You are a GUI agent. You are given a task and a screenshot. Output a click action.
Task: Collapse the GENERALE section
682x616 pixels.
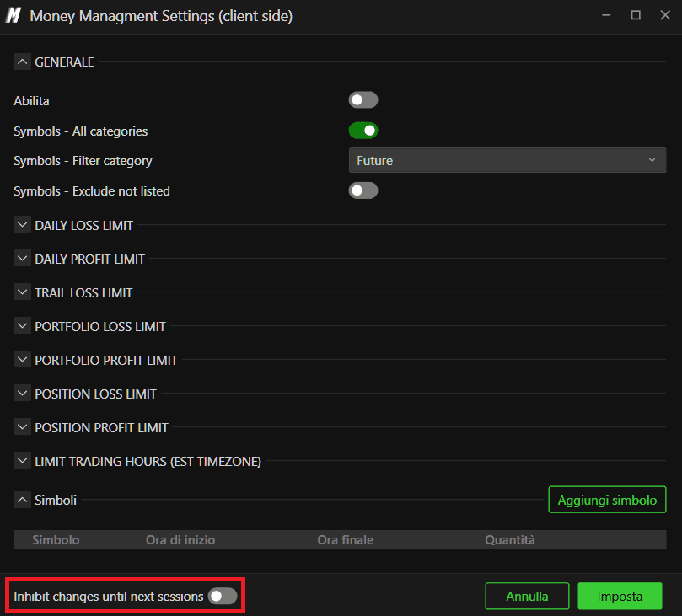[x=22, y=62]
